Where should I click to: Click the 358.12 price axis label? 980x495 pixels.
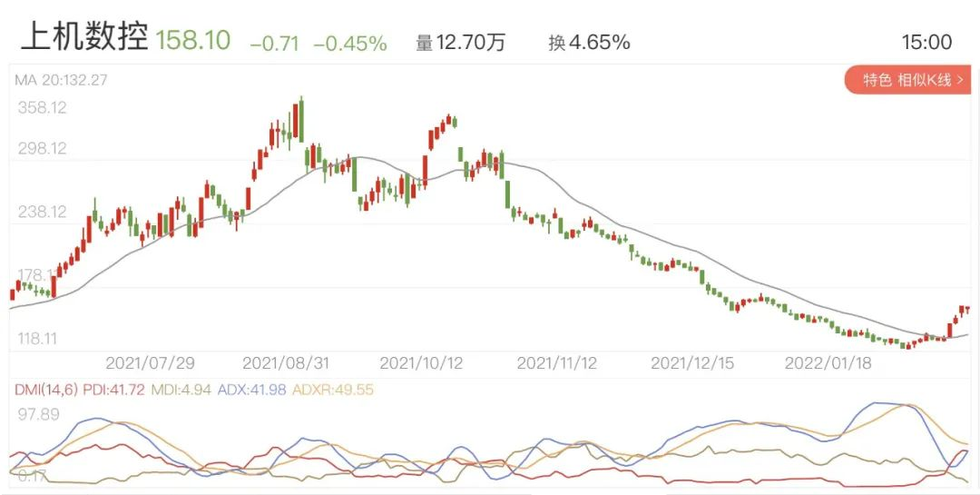43,108
